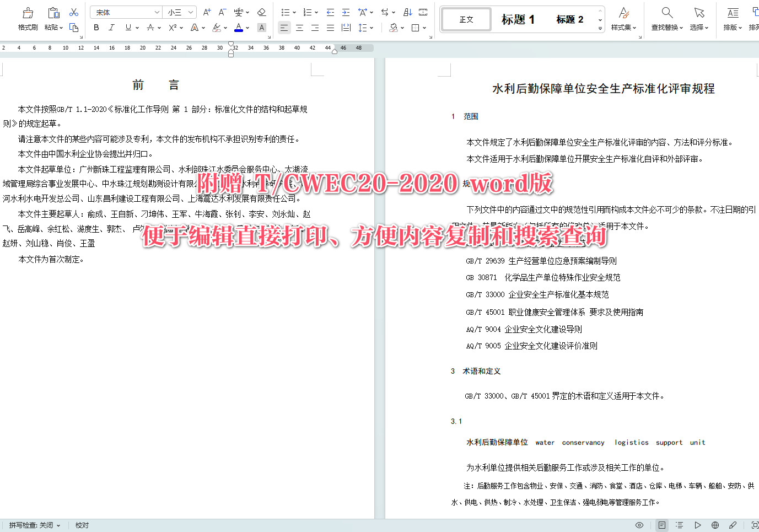The height and width of the screenshot is (532, 759).
Task: Apply superscript formatting X²
Action: coord(171,26)
